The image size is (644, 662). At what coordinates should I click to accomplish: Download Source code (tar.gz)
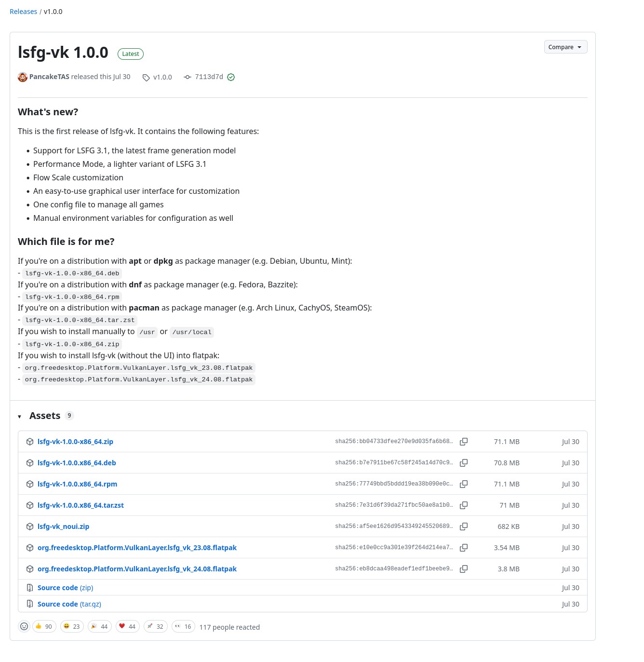click(69, 604)
